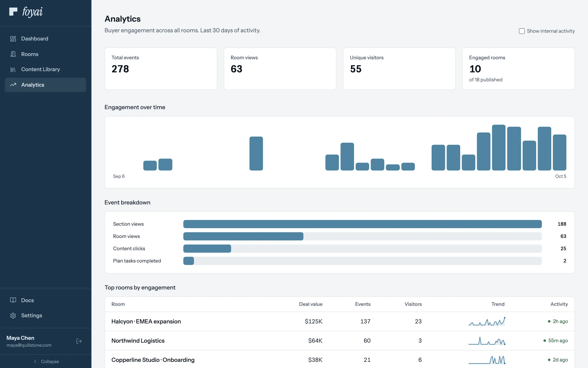The width and height of the screenshot is (588, 368).
Task: Click the Dashboard grid icon
Action: coord(13,39)
